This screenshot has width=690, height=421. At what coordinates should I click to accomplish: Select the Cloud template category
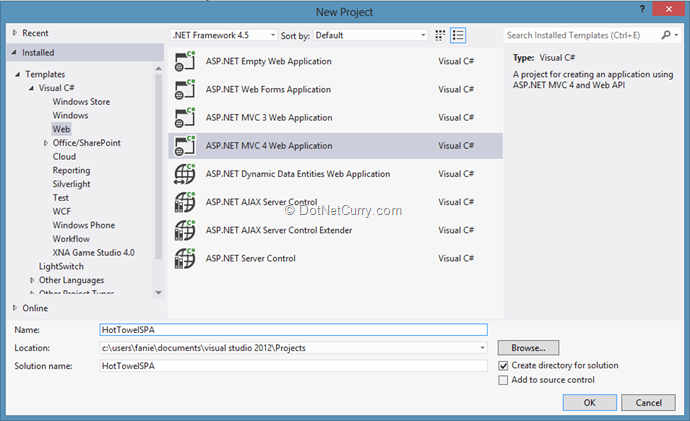[x=64, y=157]
